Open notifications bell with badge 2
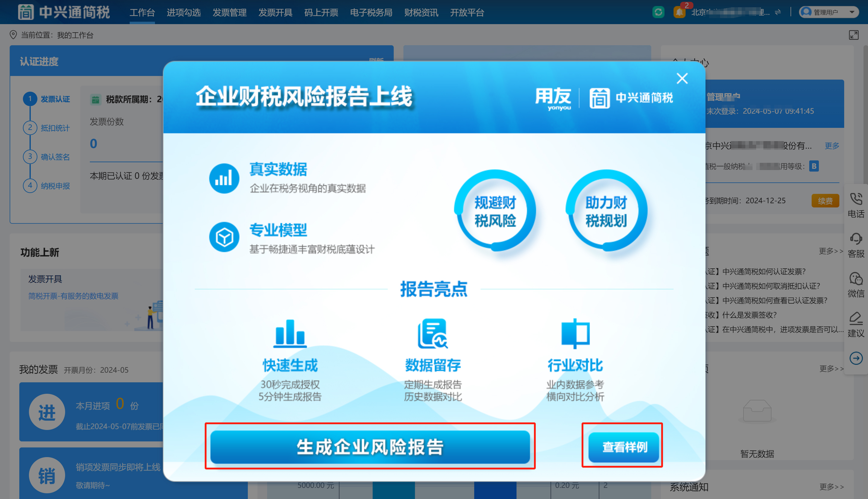 [x=679, y=12]
